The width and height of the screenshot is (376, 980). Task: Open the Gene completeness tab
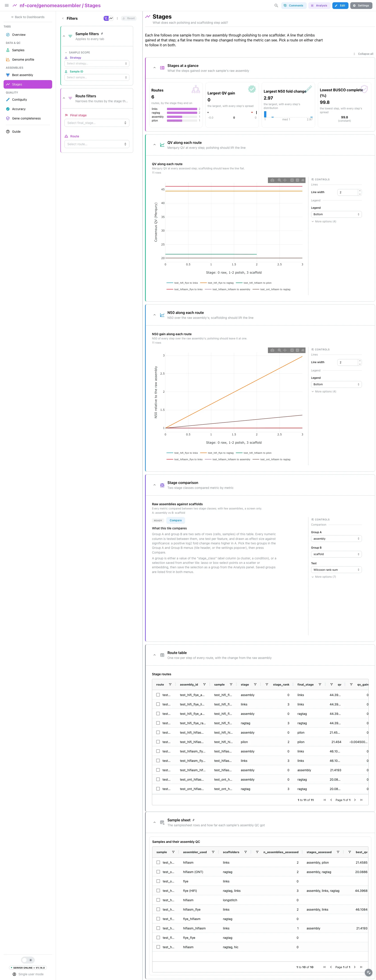pyautogui.click(x=28, y=118)
